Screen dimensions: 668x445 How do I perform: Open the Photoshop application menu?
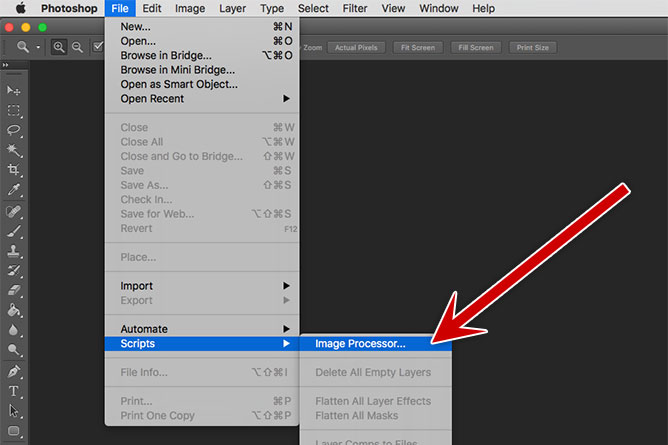pyautogui.click(x=69, y=9)
